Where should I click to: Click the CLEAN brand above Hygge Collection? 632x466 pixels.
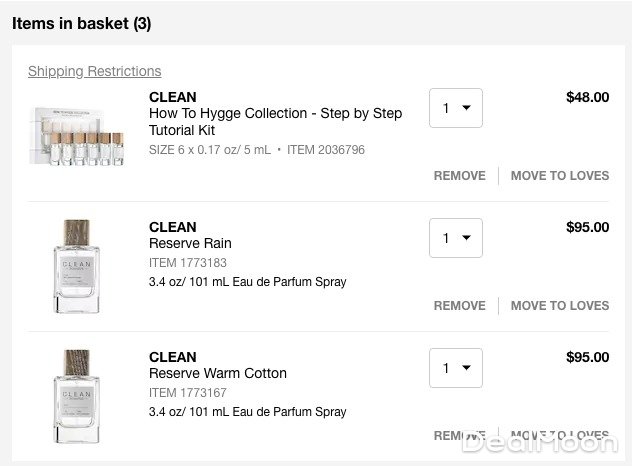tap(172, 97)
